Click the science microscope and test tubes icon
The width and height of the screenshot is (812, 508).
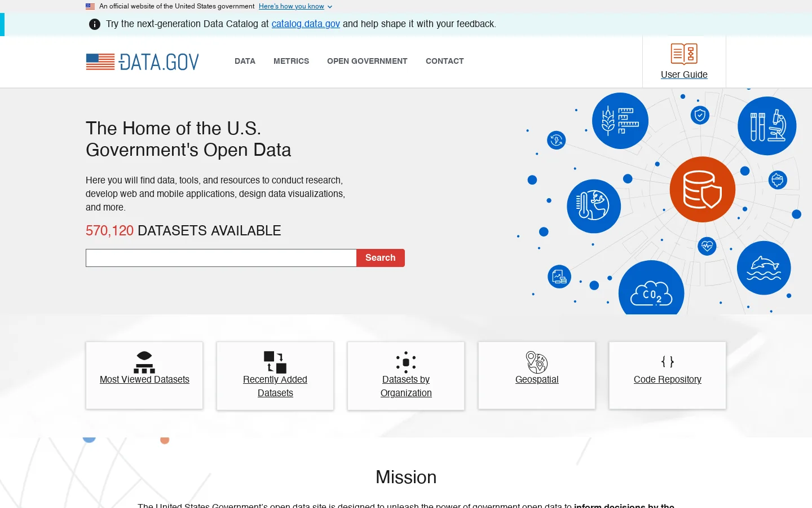click(x=767, y=126)
